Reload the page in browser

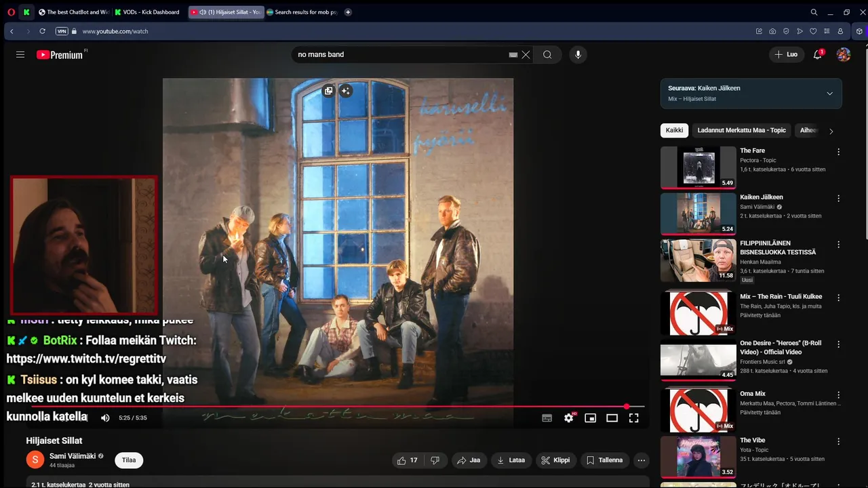pyautogui.click(x=42, y=31)
